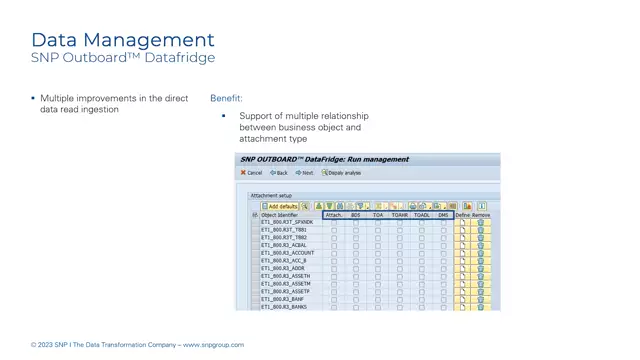Open the Views icon's dropdown arrow
The width and height of the screenshot is (640, 360).
coord(430,207)
